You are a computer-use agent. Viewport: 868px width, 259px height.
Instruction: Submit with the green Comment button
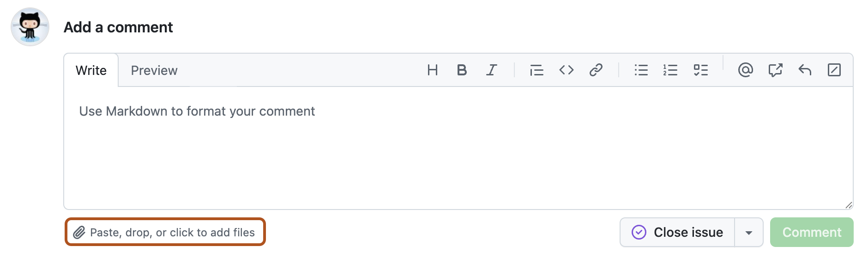click(812, 232)
